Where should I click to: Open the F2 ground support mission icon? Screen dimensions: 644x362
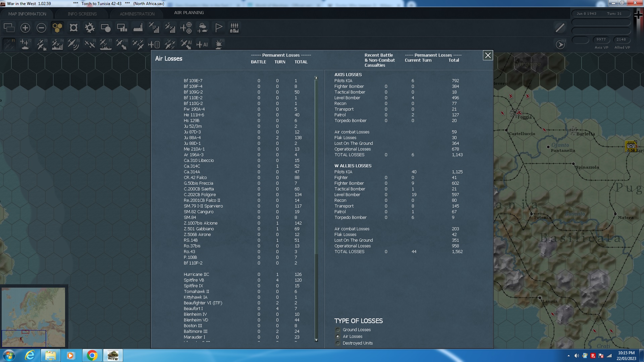click(x=25, y=44)
